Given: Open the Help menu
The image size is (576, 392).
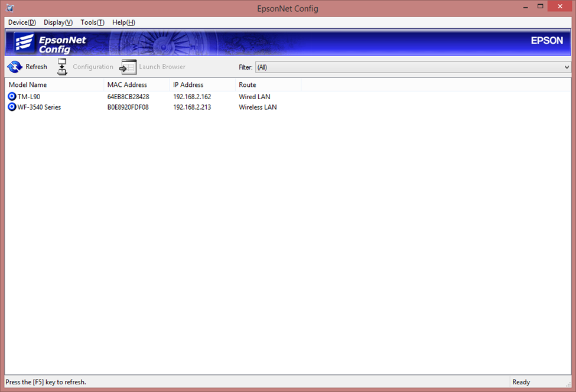Looking at the screenshot, I should coord(123,22).
